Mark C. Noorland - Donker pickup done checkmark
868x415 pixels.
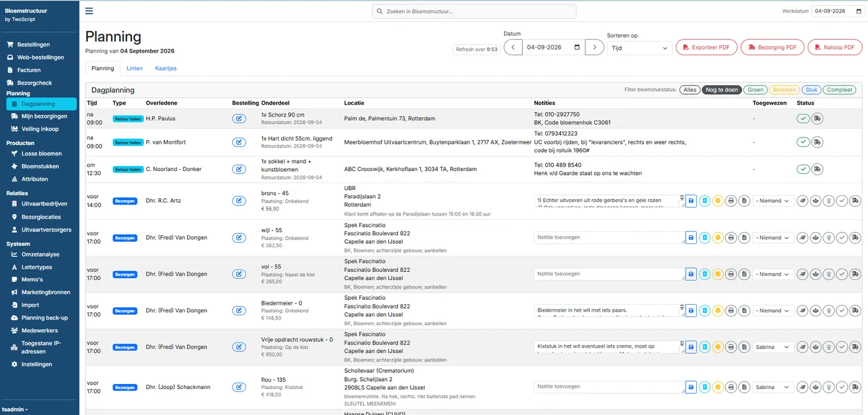(804, 169)
